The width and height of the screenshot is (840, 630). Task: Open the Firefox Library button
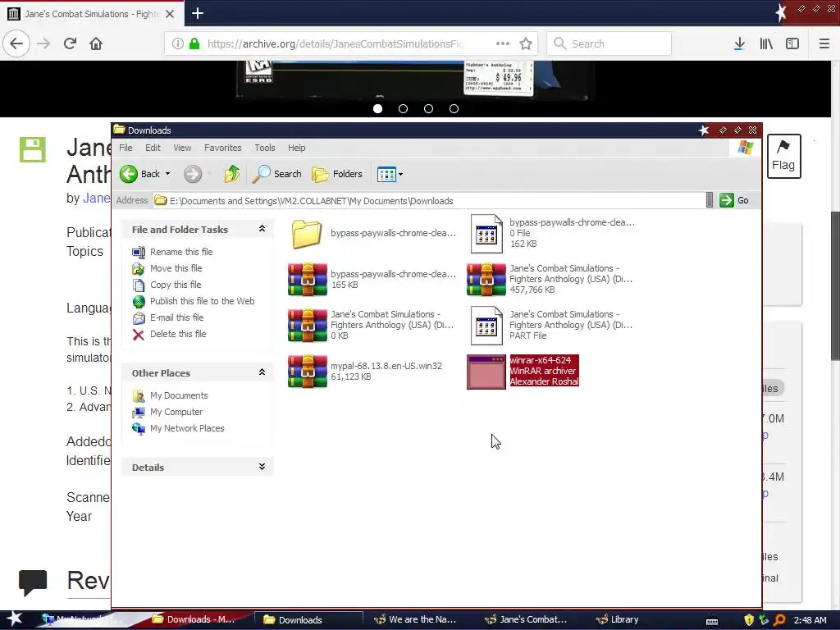(x=766, y=43)
